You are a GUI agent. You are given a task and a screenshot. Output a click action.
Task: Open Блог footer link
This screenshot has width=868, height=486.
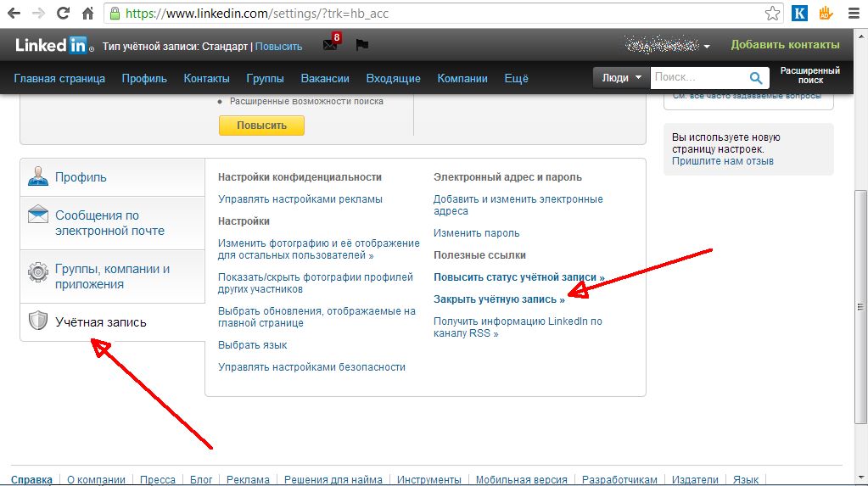tap(201, 479)
